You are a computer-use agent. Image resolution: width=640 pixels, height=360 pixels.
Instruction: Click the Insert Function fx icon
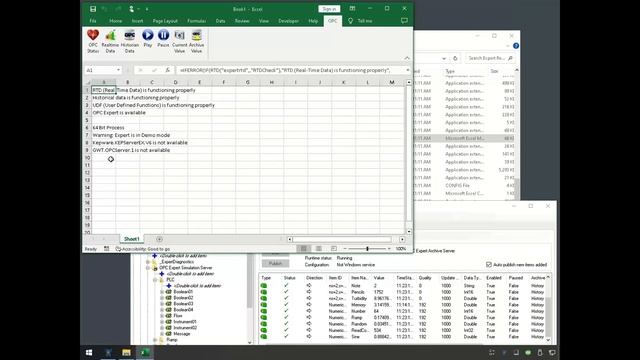pos(167,70)
